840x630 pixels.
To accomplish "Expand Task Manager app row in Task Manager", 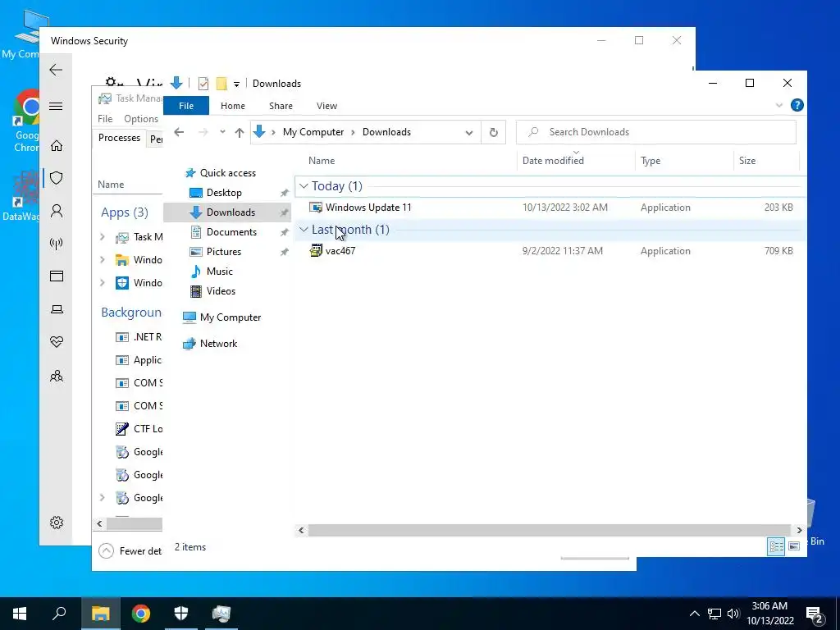I will point(103,237).
